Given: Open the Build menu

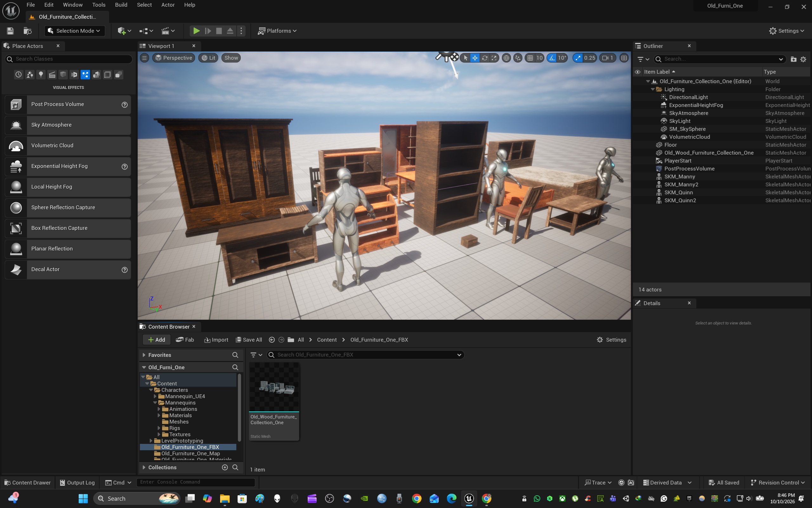Looking at the screenshot, I should click(121, 5).
